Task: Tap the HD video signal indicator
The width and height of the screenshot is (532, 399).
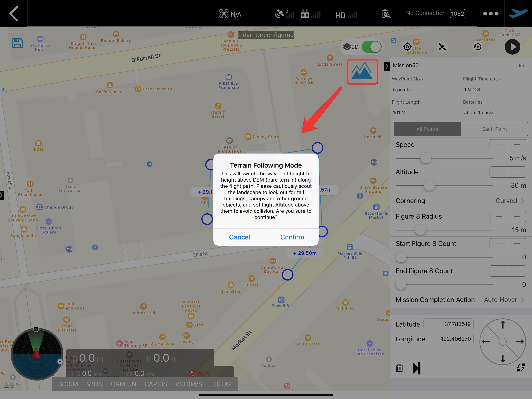Action: click(346, 15)
